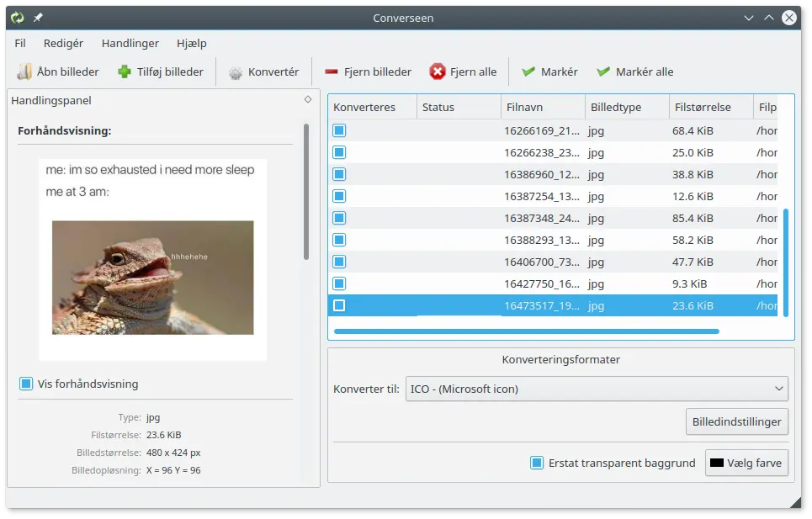Select file name 16386960_12...

[x=542, y=174]
